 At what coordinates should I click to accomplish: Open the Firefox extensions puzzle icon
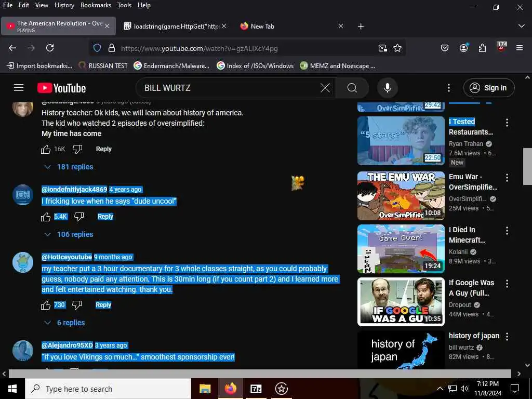click(482, 48)
